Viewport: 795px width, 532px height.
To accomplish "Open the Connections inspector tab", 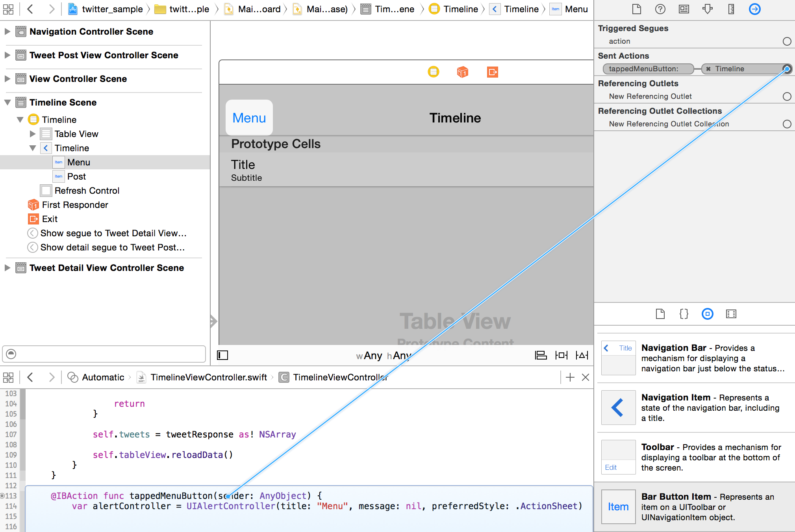I will click(x=754, y=9).
